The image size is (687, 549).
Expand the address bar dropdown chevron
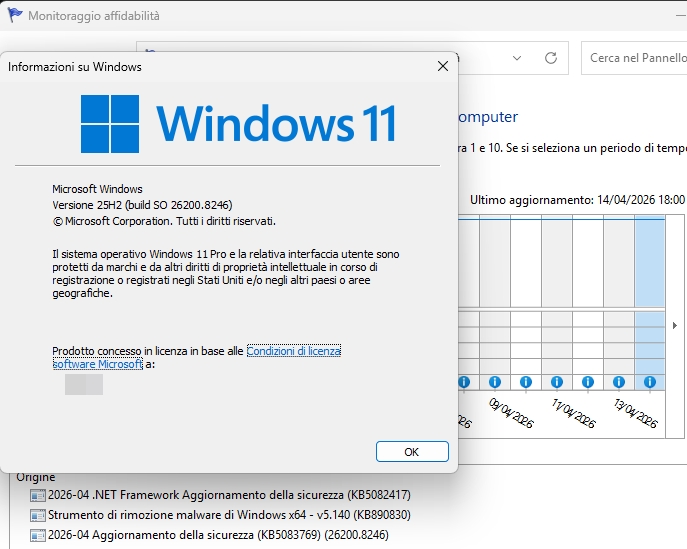tap(517, 58)
